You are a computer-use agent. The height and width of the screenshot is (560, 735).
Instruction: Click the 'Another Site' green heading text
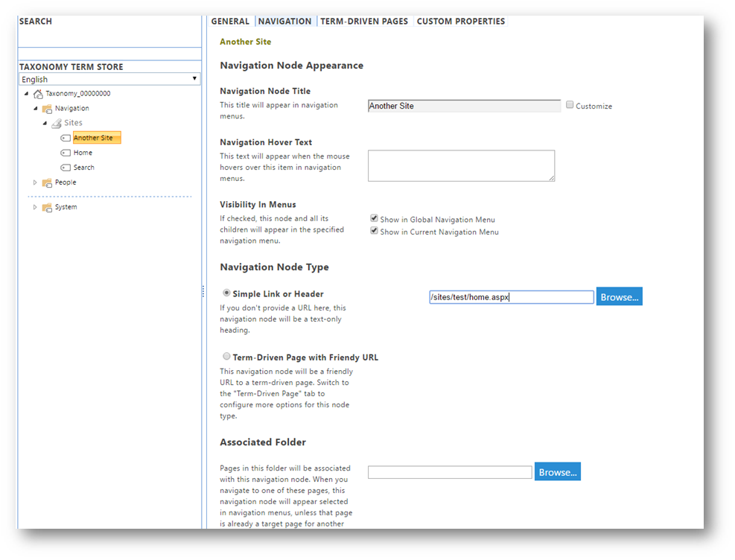245,42
